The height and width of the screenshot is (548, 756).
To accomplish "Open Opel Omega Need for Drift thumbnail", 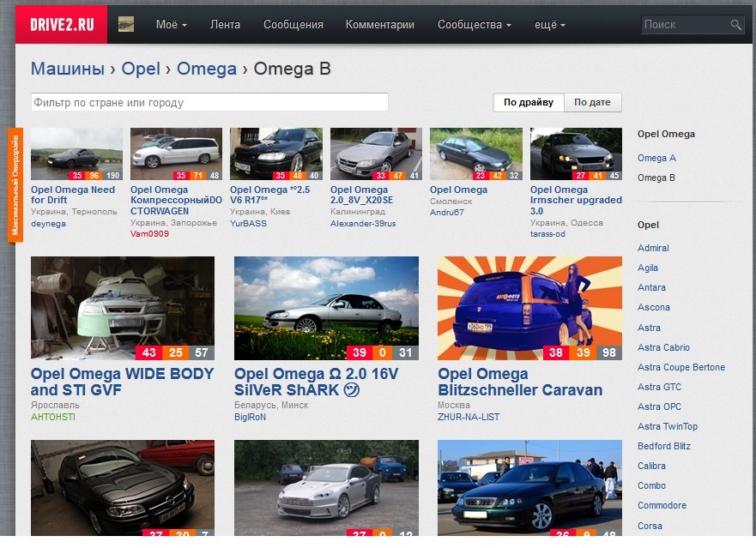I will (x=76, y=154).
